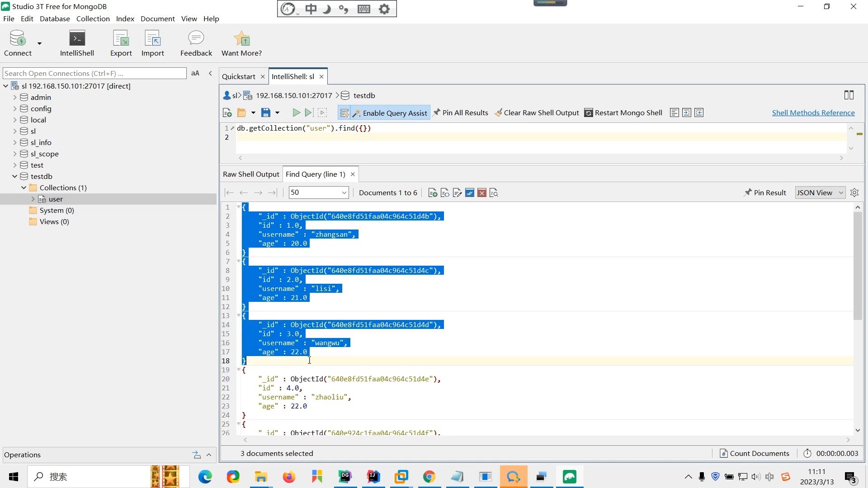
Task: Switch to the Quickstart tab
Action: tap(239, 76)
